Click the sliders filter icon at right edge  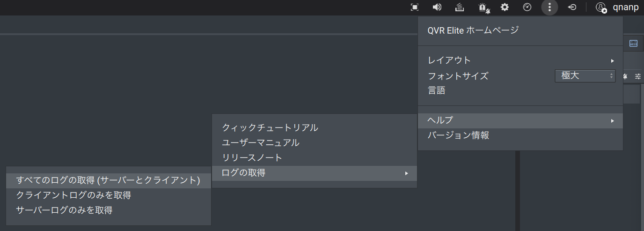click(638, 76)
